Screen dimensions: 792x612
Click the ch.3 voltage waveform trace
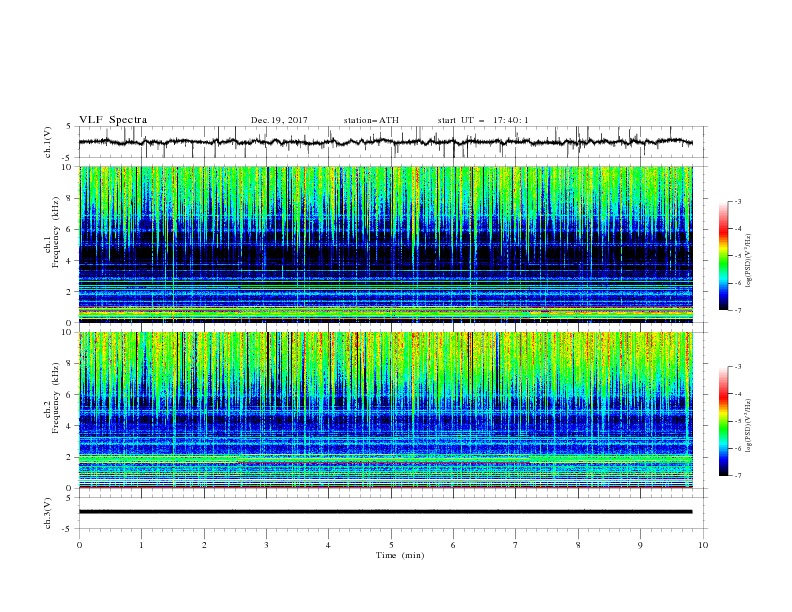click(385, 512)
